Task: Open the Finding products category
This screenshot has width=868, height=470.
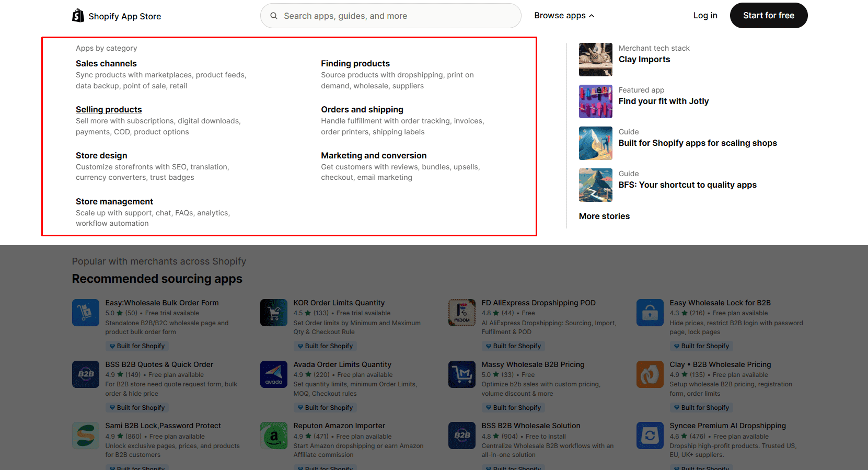Action: point(355,63)
